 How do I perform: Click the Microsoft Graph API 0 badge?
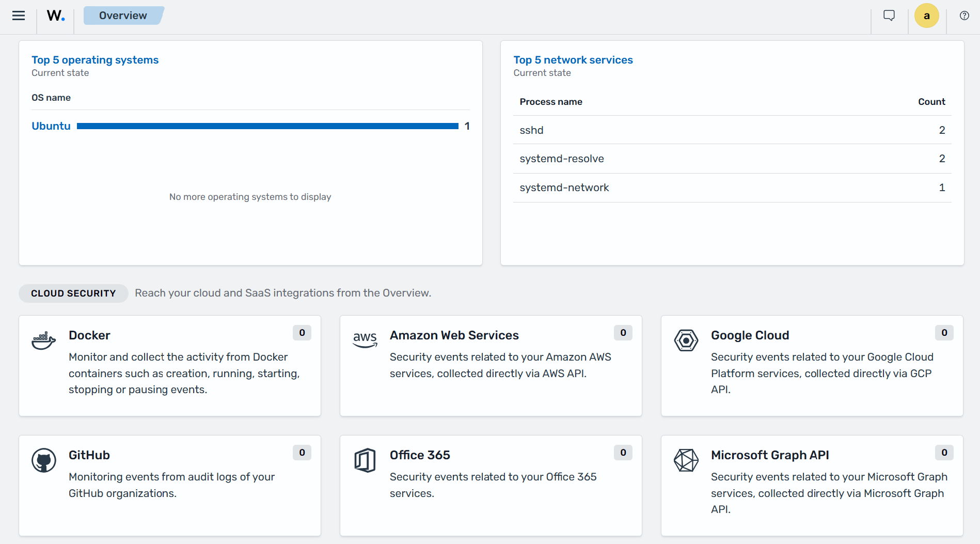point(944,453)
